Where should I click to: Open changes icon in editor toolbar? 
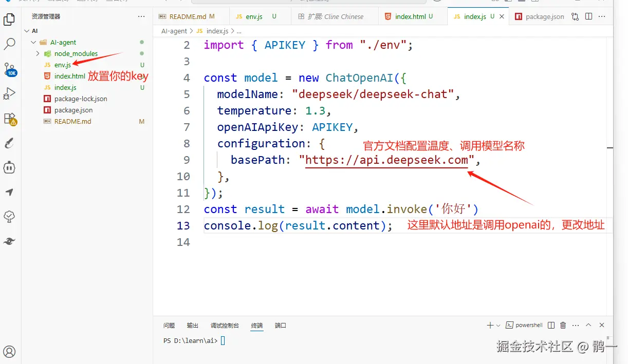575,16
